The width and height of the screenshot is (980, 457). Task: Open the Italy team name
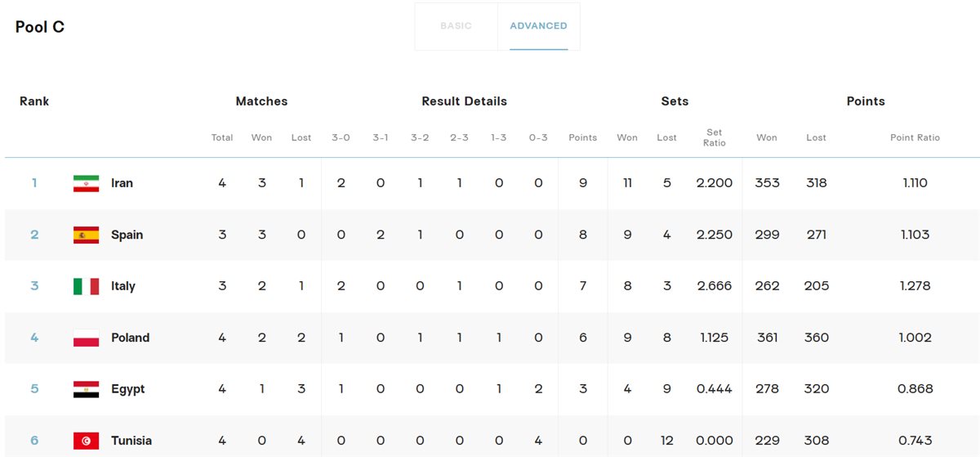pyautogui.click(x=123, y=286)
